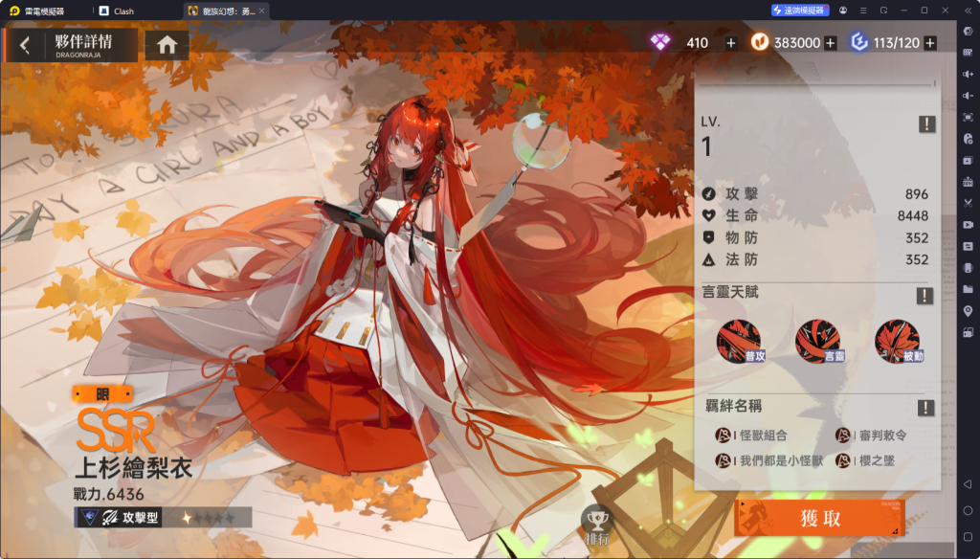Select the 櫻之墜 bond
The width and height of the screenshot is (980, 559).
(865, 460)
